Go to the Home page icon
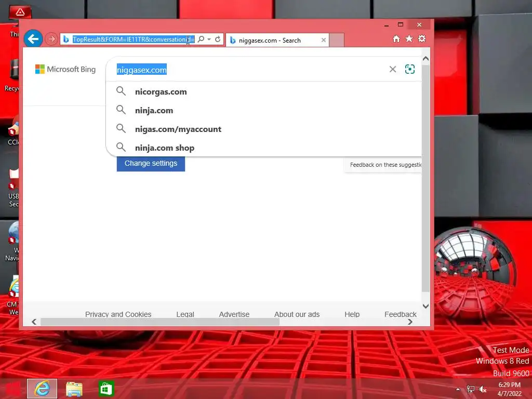Image resolution: width=532 pixels, height=399 pixels. [x=396, y=38]
